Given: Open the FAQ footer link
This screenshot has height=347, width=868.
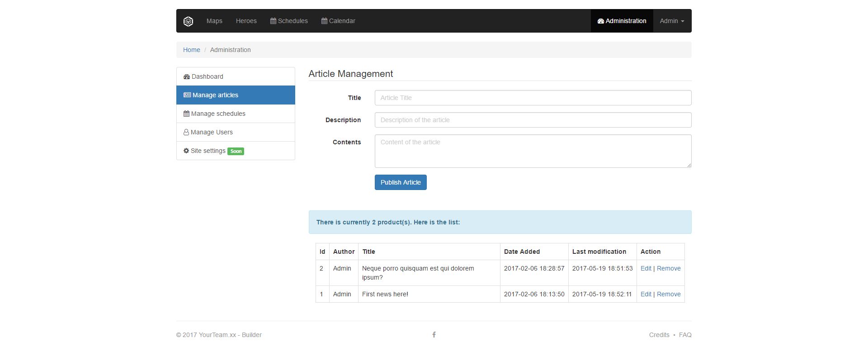Looking at the screenshot, I should pos(685,335).
